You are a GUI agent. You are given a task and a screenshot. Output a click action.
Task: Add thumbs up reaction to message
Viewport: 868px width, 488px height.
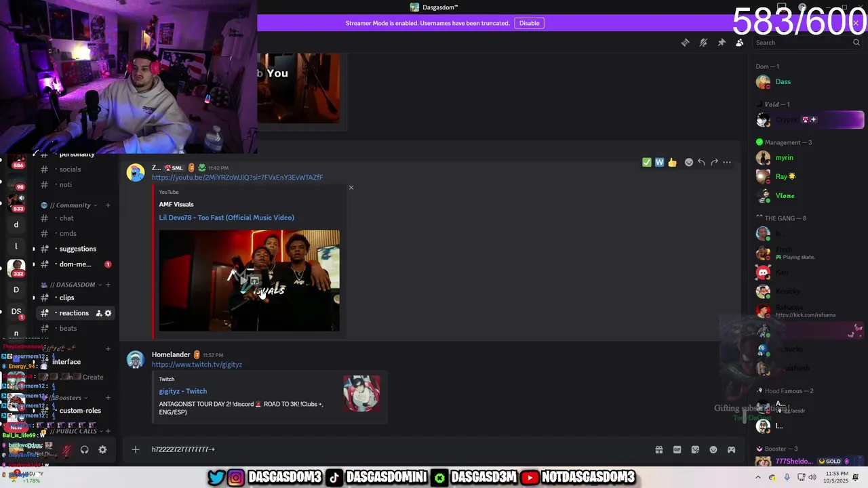[672, 162]
